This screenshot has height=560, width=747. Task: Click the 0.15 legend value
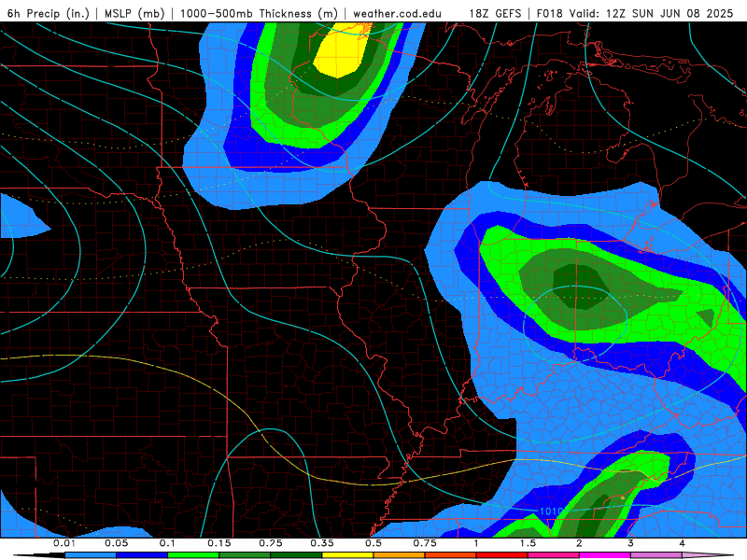(219, 543)
